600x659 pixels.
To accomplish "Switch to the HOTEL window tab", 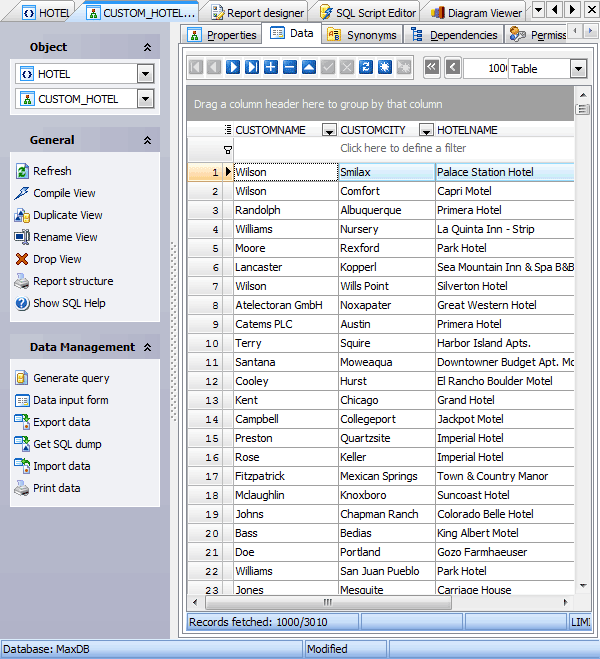I will 46,13.
